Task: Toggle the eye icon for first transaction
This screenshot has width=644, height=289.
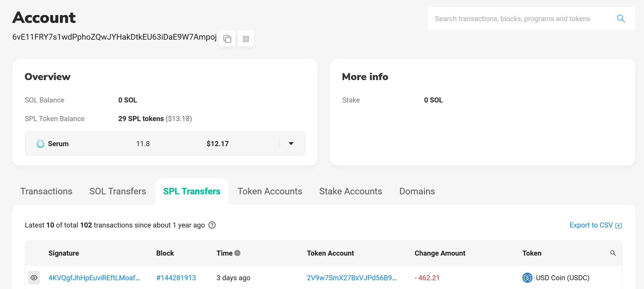Action: point(34,278)
